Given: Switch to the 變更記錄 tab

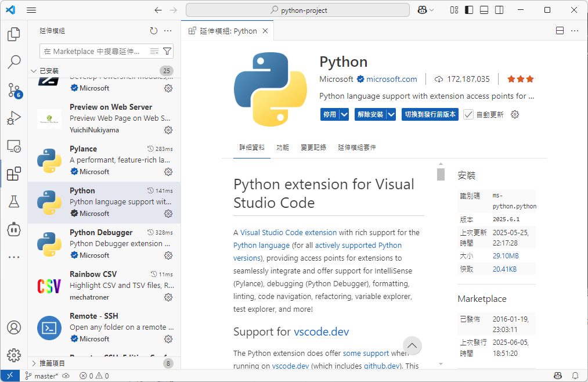Looking at the screenshot, I should click(x=313, y=147).
